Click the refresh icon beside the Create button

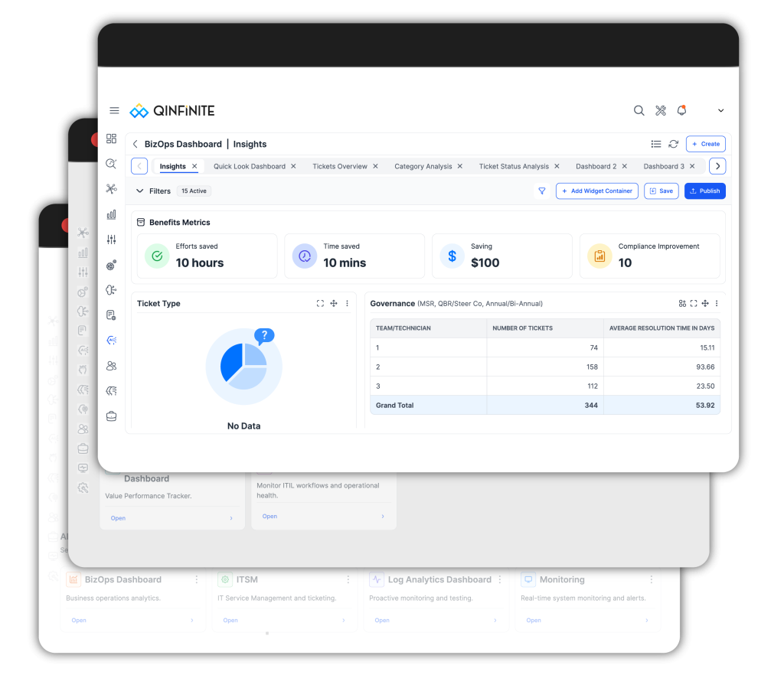[672, 144]
